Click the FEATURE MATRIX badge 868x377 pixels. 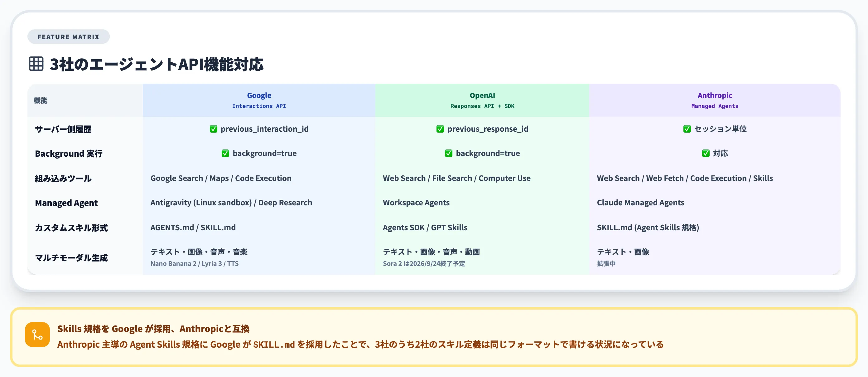68,37
